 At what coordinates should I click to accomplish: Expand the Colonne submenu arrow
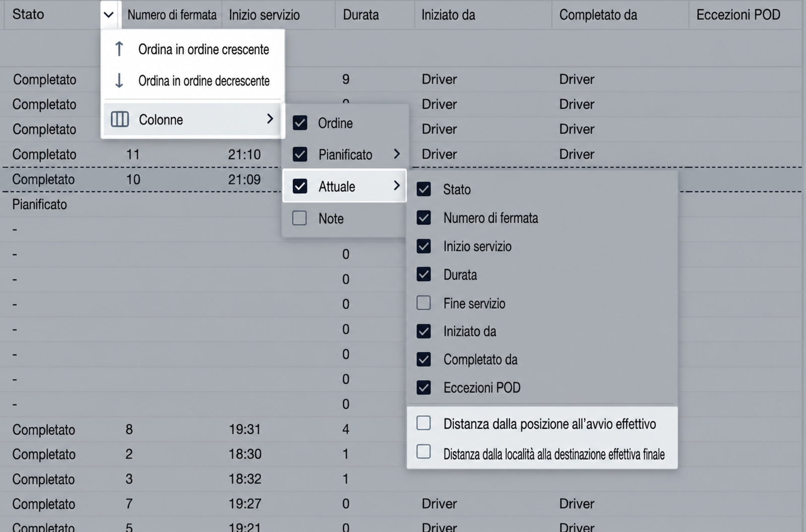270,119
